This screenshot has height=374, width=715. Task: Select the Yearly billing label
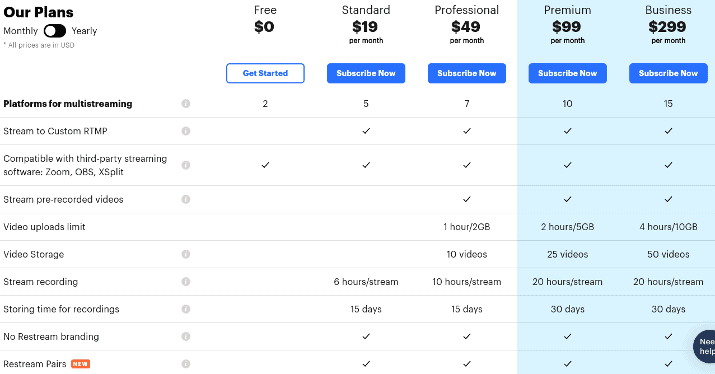click(84, 31)
